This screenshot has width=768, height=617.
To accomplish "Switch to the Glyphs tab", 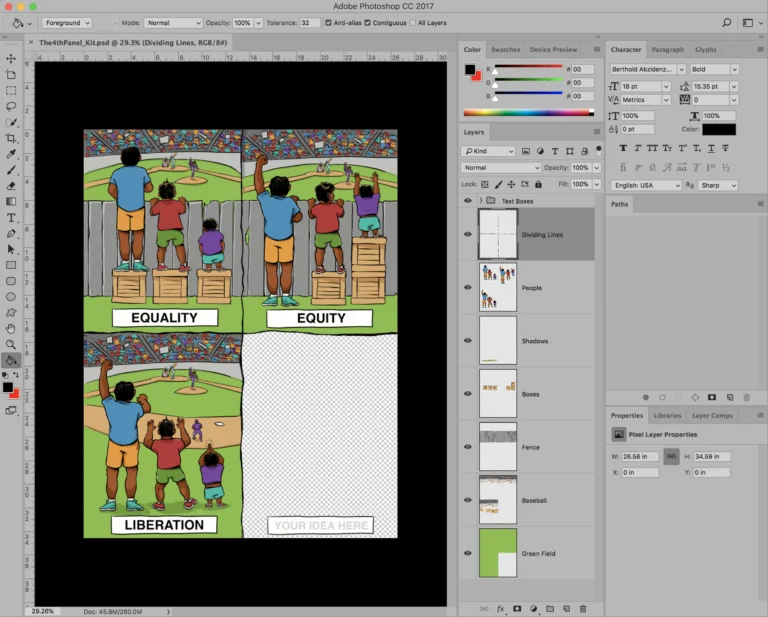I will click(705, 49).
